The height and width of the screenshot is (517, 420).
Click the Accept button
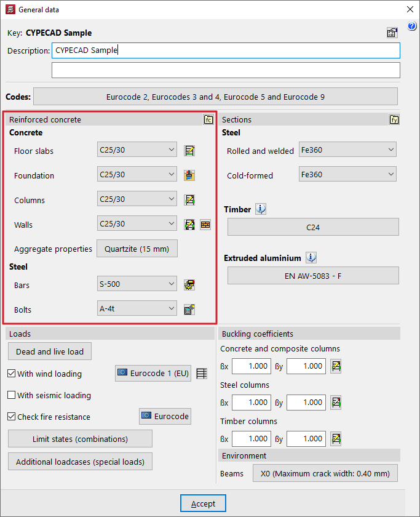click(203, 503)
